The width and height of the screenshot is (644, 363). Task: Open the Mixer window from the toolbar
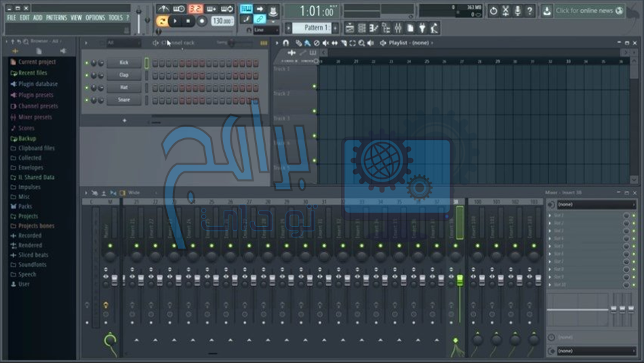coord(398,28)
